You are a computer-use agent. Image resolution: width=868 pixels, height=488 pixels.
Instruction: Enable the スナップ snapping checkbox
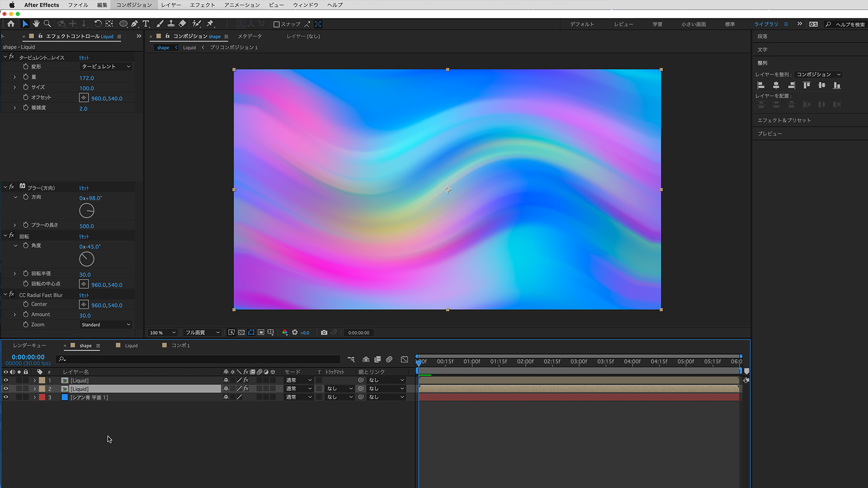(x=276, y=24)
